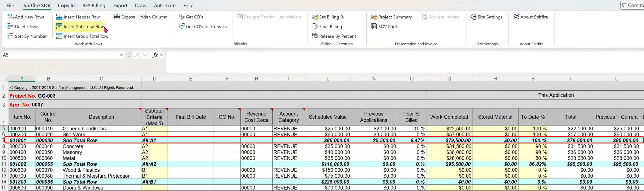This screenshot has height=191, width=644.
Task: Click the Release By Percent label
Action: pos(338,36)
